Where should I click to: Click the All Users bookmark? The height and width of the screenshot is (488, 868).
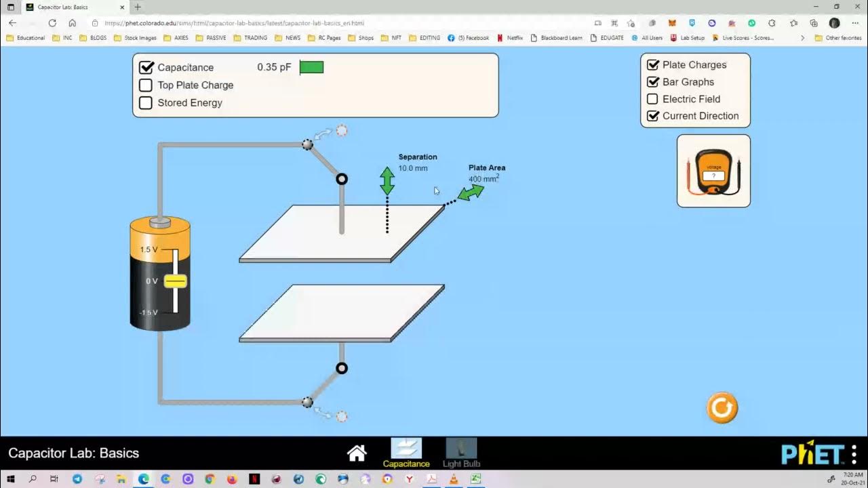647,38
